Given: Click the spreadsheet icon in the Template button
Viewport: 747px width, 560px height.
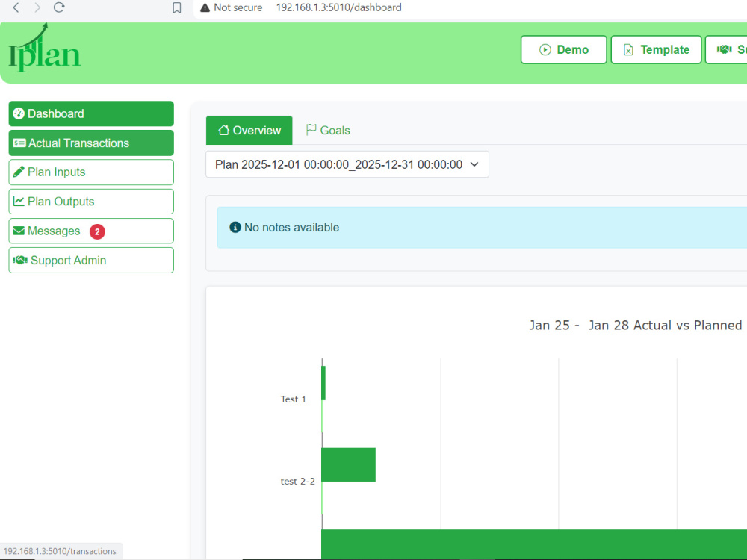Looking at the screenshot, I should 628,49.
